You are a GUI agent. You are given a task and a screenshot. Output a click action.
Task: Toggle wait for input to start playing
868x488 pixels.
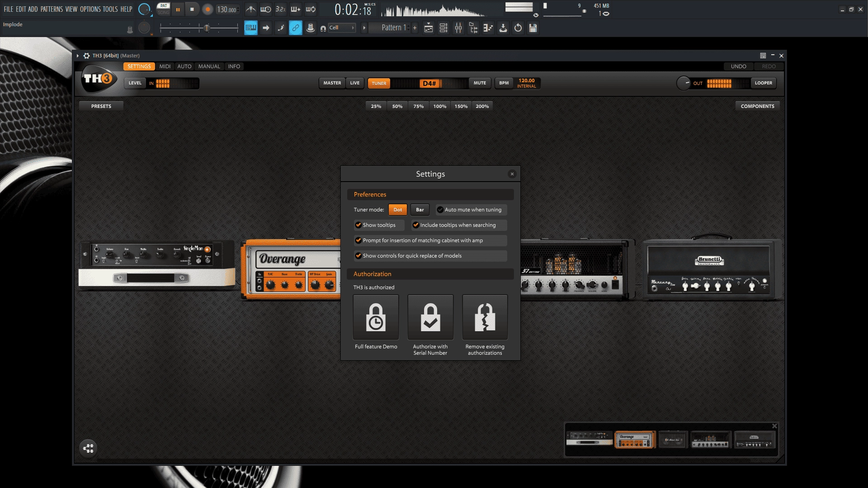click(x=266, y=9)
